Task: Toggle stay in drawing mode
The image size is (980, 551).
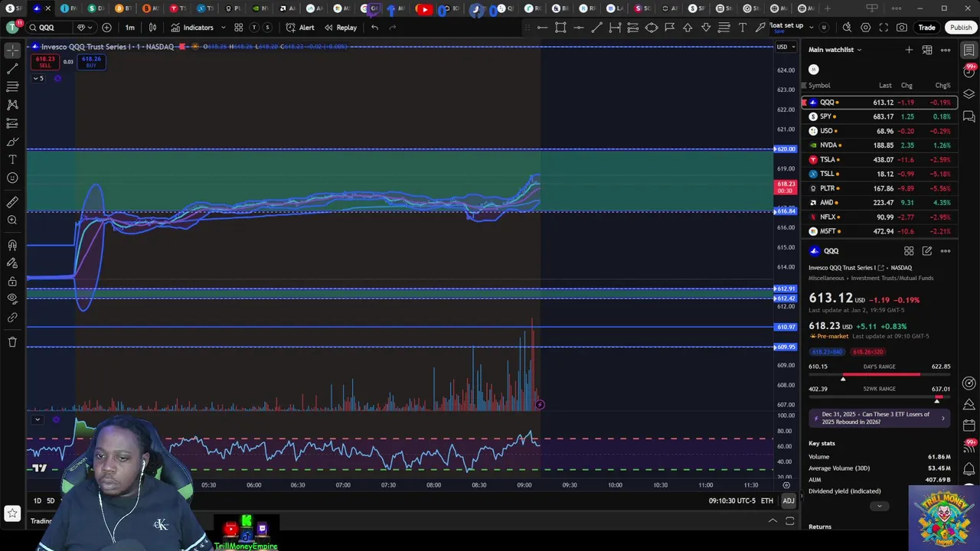Action: click(12, 262)
